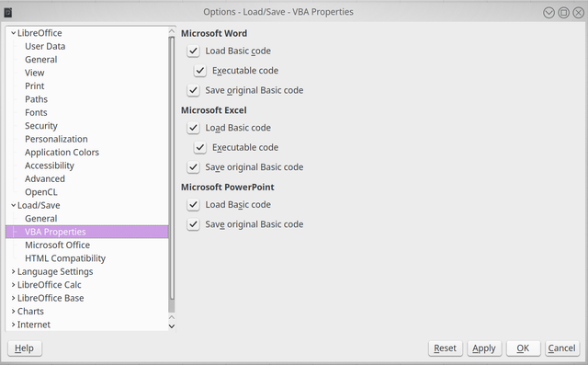
Task: Select User Data in the options tree
Action: point(45,46)
